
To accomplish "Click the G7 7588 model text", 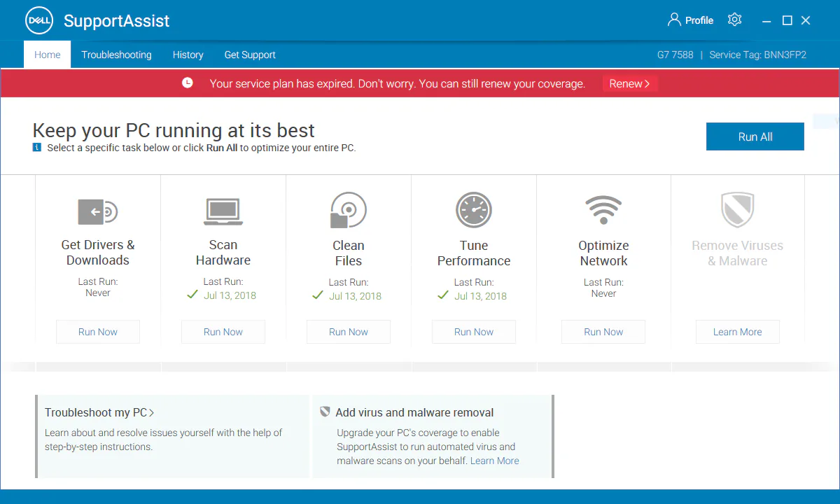I will (x=675, y=55).
